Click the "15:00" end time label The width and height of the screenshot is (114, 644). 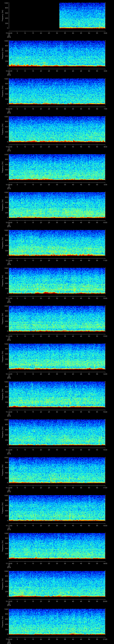pyautogui.click(x=105, y=412)
